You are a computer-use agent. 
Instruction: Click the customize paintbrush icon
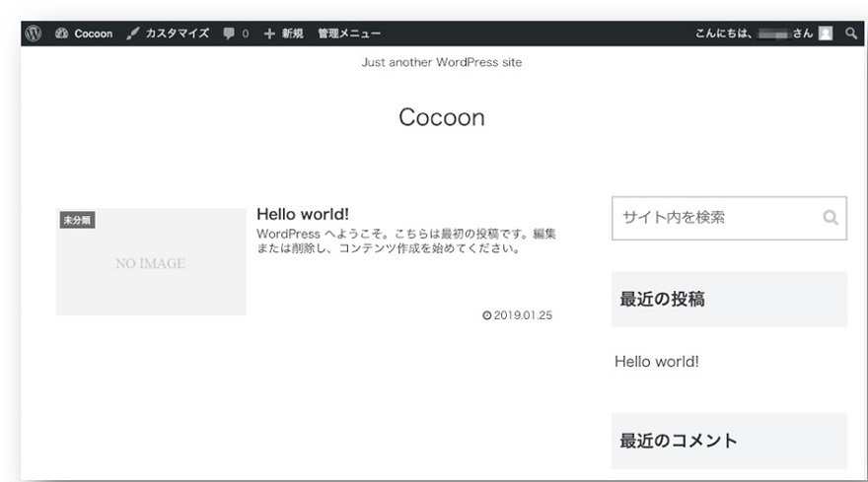click(x=132, y=34)
